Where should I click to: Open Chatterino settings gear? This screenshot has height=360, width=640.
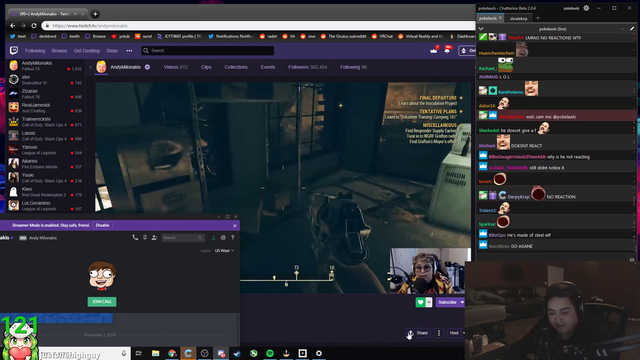pos(586,8)
